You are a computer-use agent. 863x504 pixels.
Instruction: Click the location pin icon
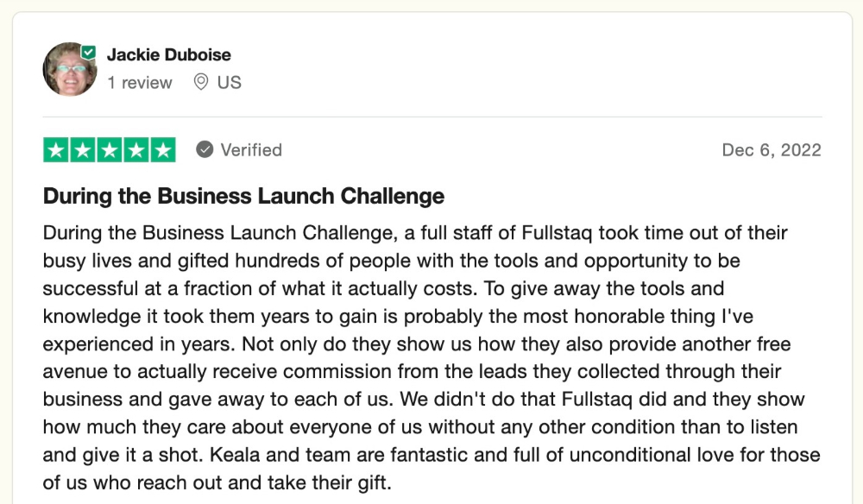(201, 82)
